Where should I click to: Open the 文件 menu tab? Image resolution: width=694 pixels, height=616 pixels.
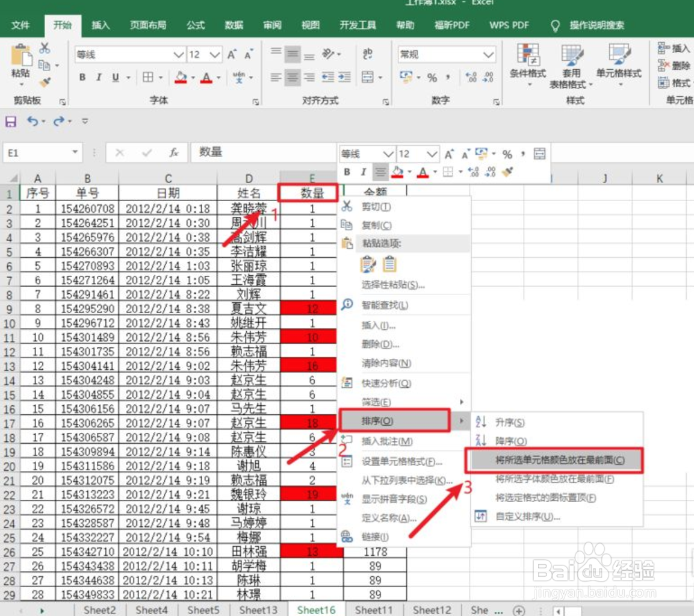[20, 25]
